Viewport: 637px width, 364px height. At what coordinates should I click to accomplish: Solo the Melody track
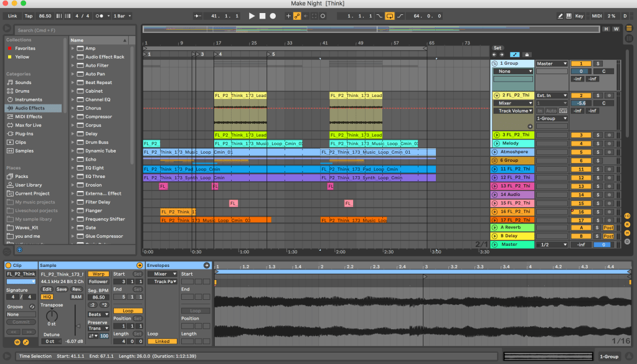point(598,144)
